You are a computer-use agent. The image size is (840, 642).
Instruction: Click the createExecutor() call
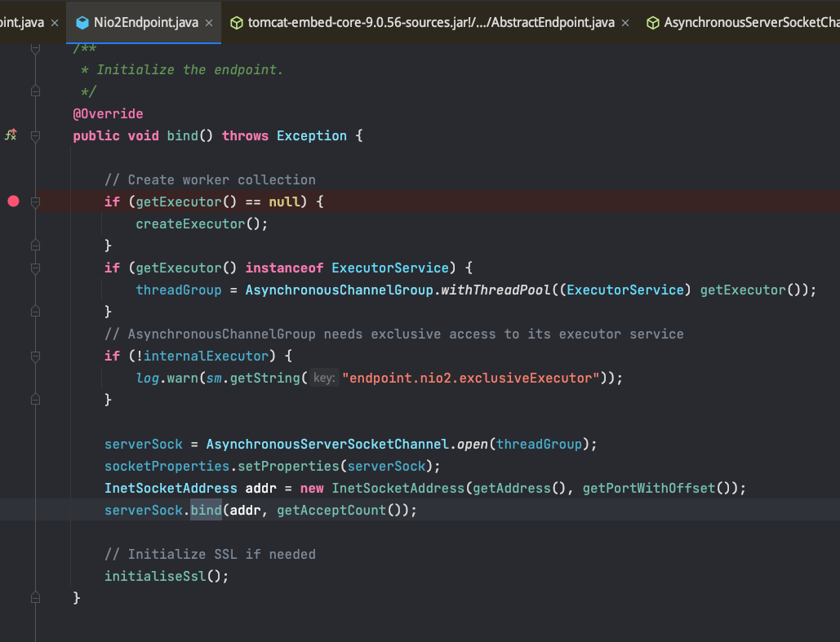[202, 224]
